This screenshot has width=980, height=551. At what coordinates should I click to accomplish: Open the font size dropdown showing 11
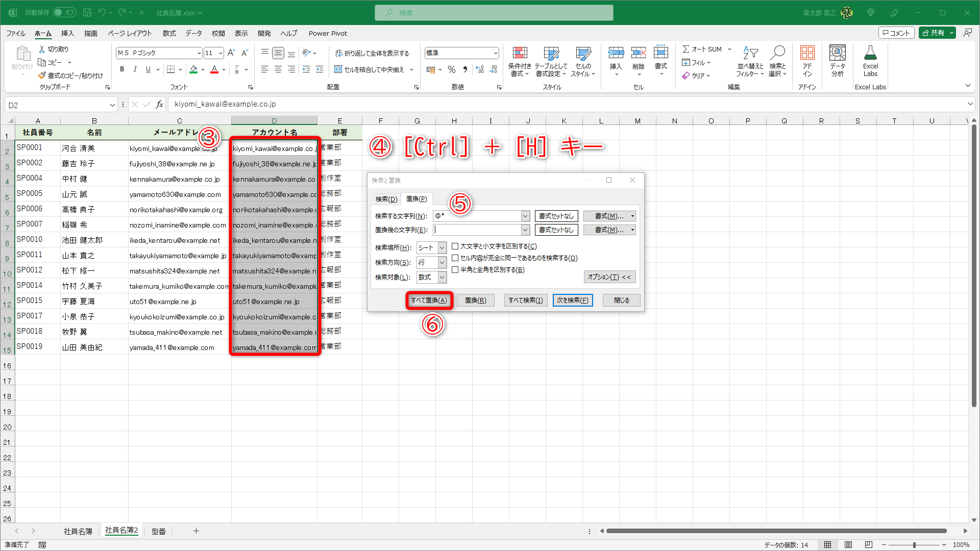pos(220,53)
